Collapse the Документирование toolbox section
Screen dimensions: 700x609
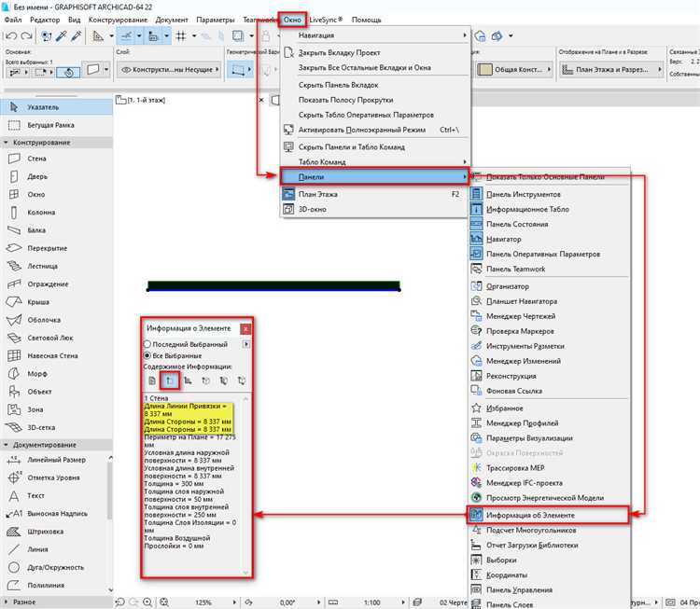point(7,445)
